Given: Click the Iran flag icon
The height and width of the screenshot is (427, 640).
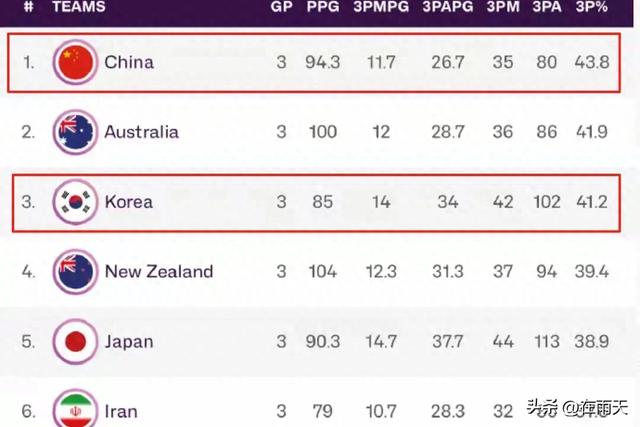Looking at the screenshot, I should (x=75, y=409).
